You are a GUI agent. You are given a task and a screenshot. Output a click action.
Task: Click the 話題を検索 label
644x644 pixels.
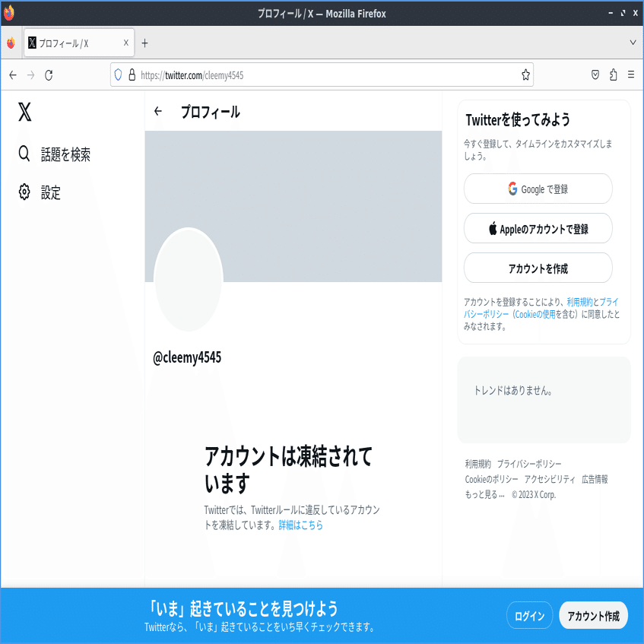[65, 154]
